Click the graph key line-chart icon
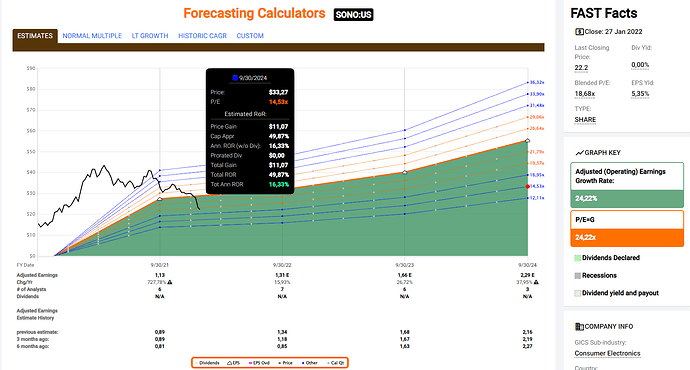Viewport: 690px width, 370px height. (580, 153)
